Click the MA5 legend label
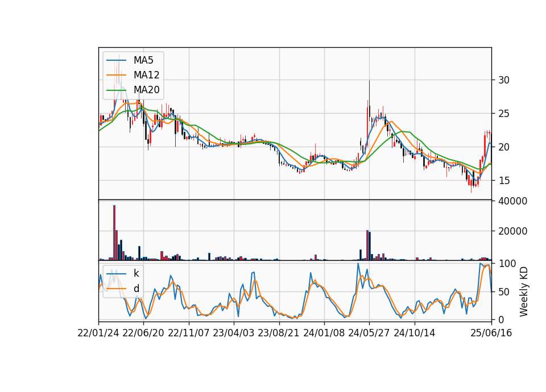Screen dimensions: 546x392 coord(143,60)
